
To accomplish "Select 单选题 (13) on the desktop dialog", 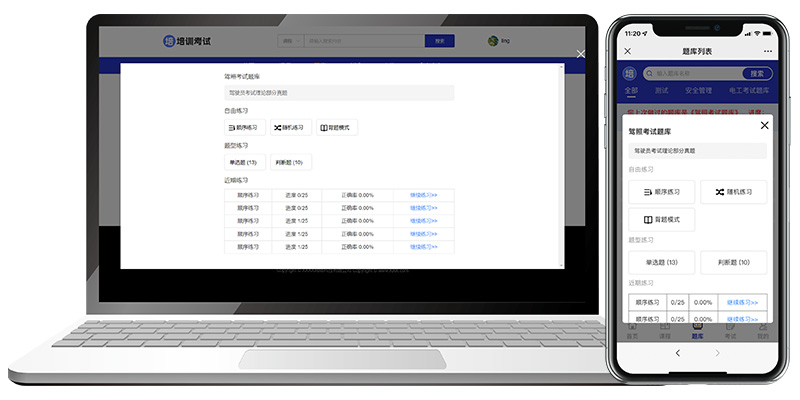I will (x=245, y=162).
